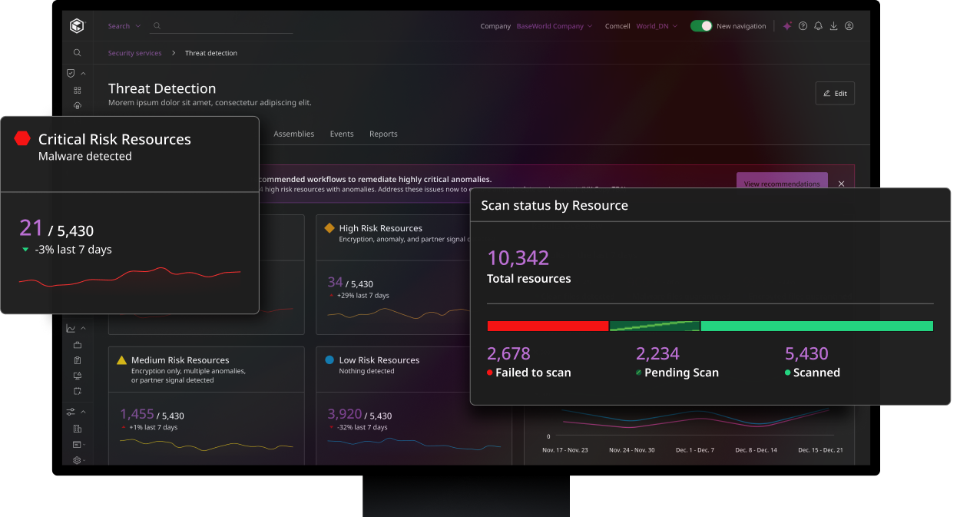Open the sidebar settings gear icon
980x517 pixels.
[x=77, y=460]
